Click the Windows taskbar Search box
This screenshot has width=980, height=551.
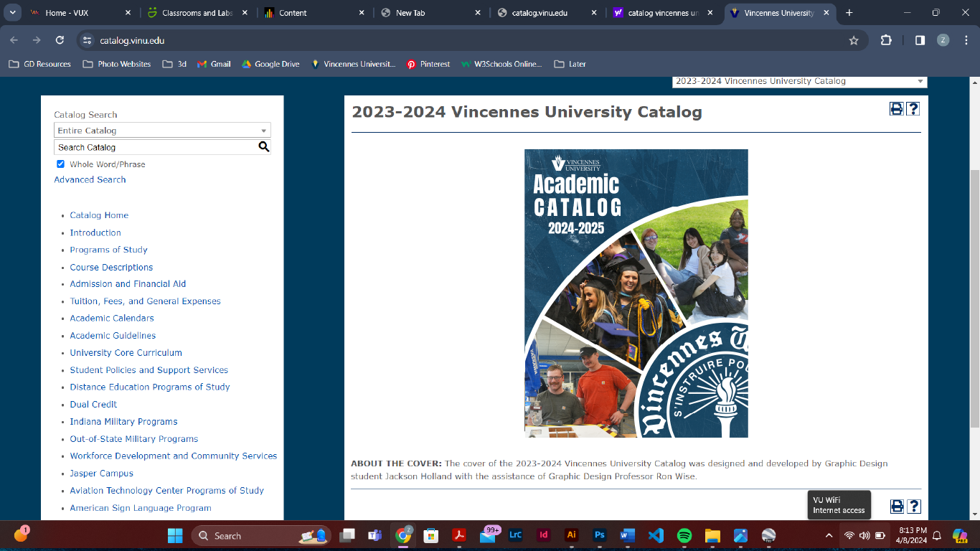262,535
